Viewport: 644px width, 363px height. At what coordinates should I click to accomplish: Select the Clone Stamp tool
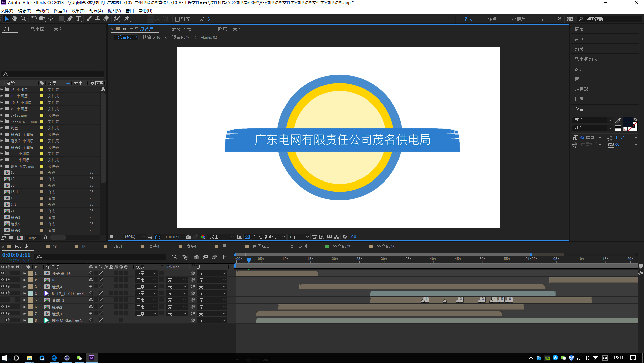98,19
